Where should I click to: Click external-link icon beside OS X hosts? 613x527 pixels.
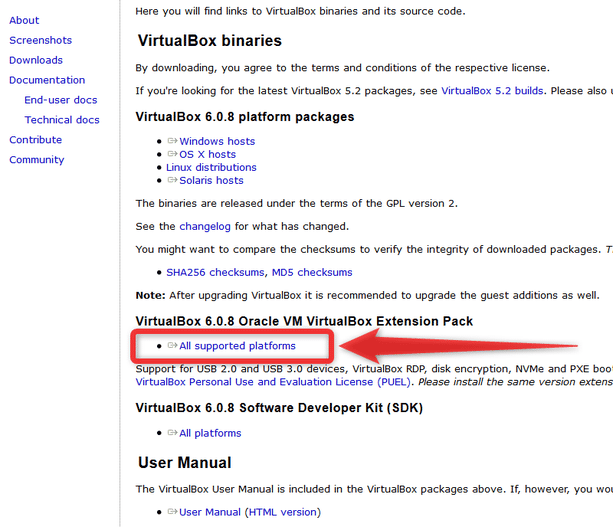pyautogui.click(x=172, y=154)
